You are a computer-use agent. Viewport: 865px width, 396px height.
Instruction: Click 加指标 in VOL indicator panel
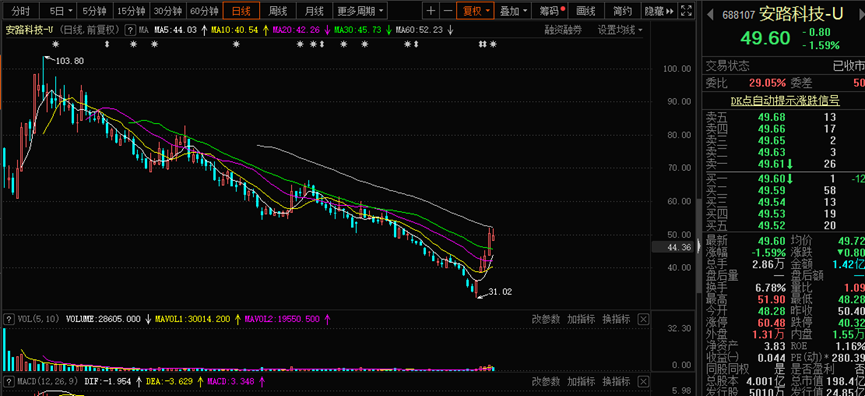[x=581, y=319]
